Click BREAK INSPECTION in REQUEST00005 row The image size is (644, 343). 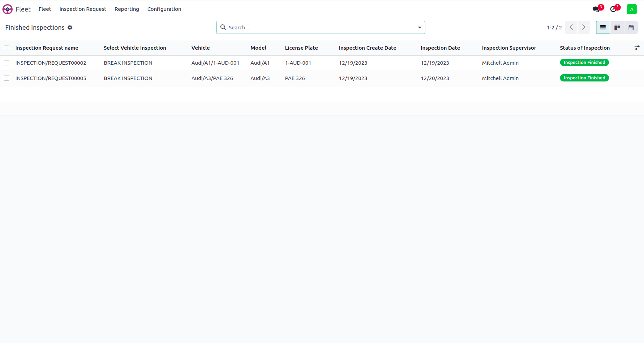coord(128,78)
